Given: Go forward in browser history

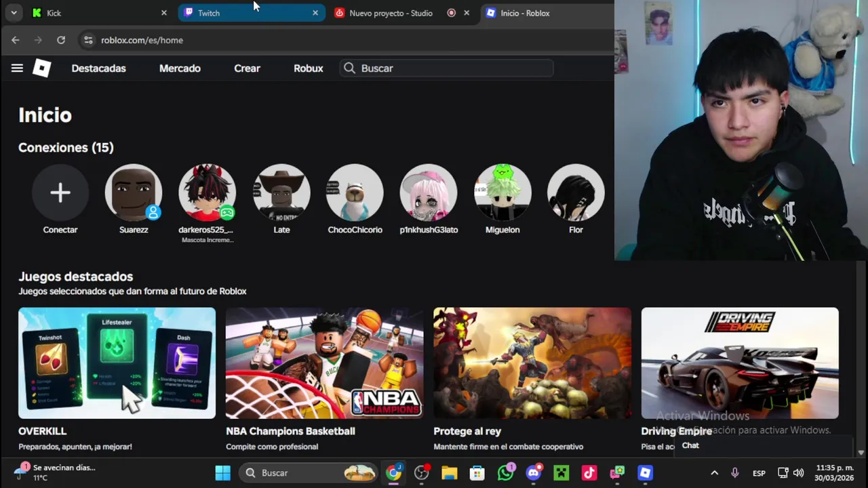Looking at the screenshot, I should pyautogui.click(x=38, y=40).
